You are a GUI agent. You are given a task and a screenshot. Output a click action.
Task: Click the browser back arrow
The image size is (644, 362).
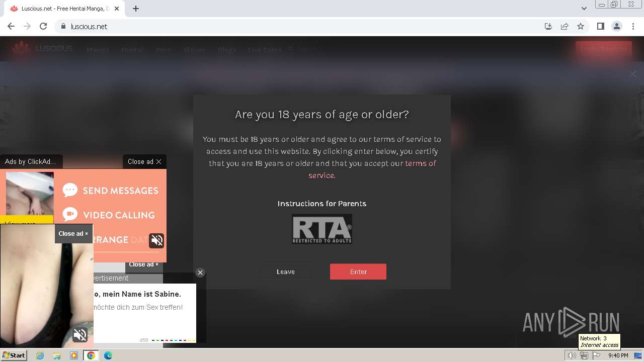(11, 26)
